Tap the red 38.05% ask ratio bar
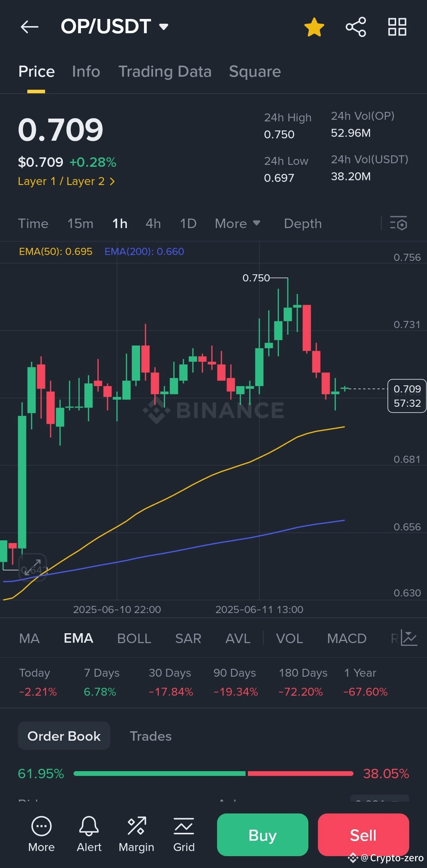This screenshot has height=868, width=427. tap(300, 774)
